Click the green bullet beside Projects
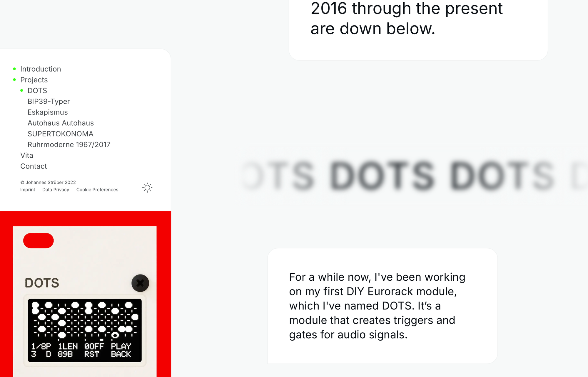This screenshot has height=377, width=588. (x=14, y=80)
